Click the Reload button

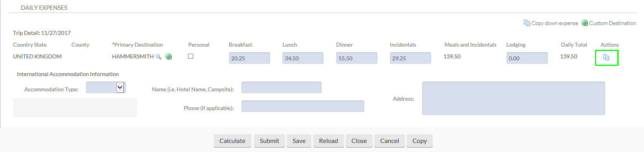[x=328, y=141]
